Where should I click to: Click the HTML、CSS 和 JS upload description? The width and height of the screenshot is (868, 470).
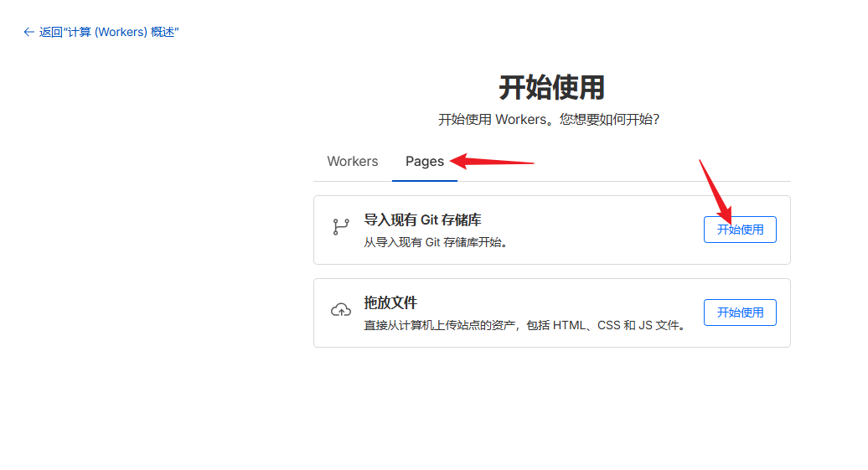coord(525,325)
